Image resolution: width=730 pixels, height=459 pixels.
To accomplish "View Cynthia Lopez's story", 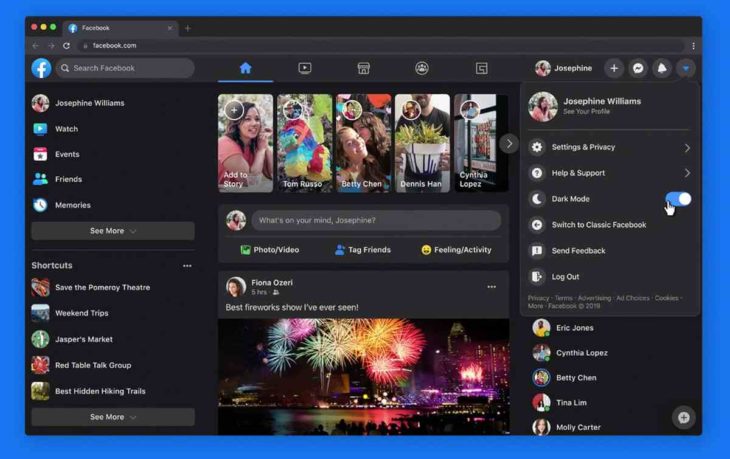I will click(x=481, y=143).
